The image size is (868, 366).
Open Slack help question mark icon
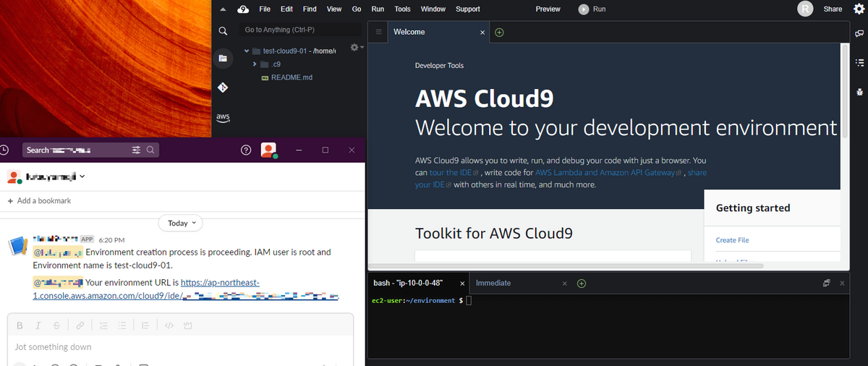[246, 150]
